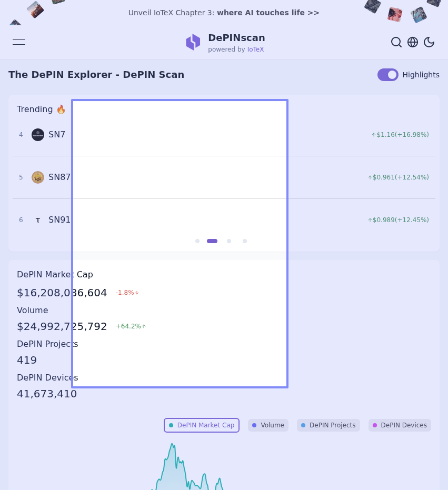
Task: Go to third trending carousel page
Action: [229, 241]
